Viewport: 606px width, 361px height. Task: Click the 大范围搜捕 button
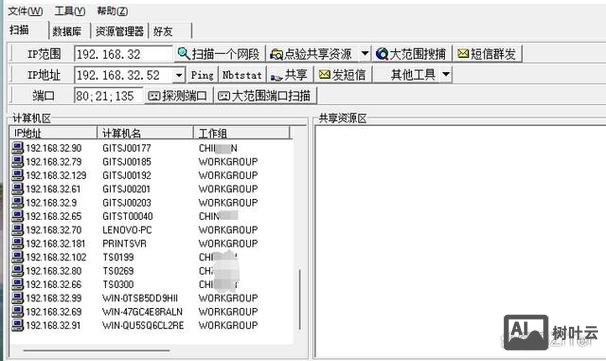click(x=411, y=54)
